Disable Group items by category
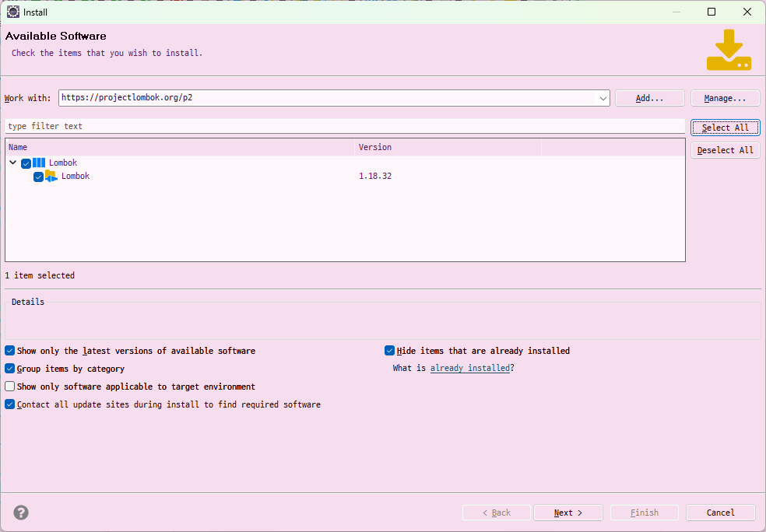The height and width of the screenshot is (532, 766). (x=10, y=369)
